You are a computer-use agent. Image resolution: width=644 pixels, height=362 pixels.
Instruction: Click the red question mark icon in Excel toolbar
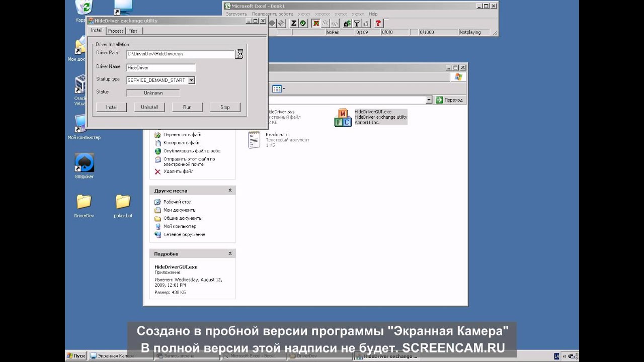[x=378, y=23]
